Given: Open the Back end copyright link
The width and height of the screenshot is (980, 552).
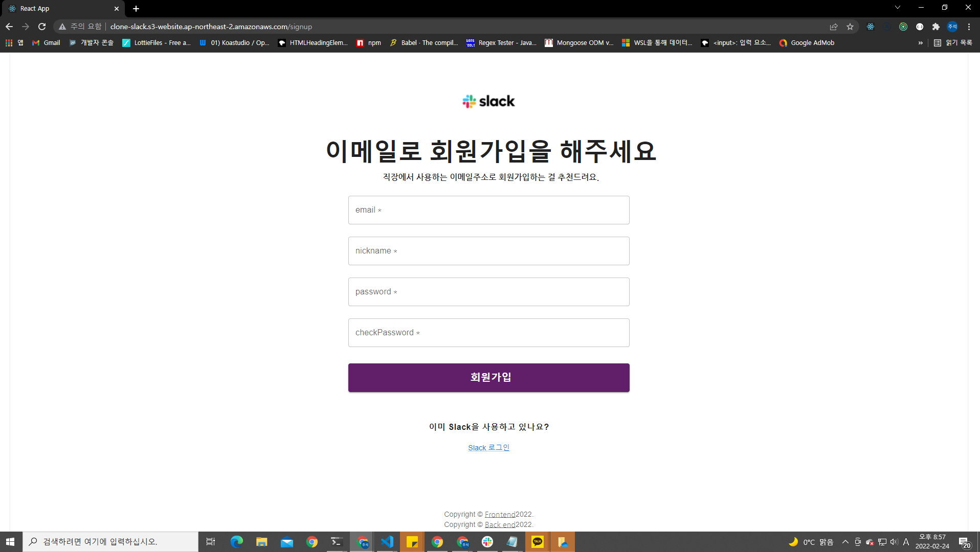Looking at the screenshot, I should click(x=500, y=524).
